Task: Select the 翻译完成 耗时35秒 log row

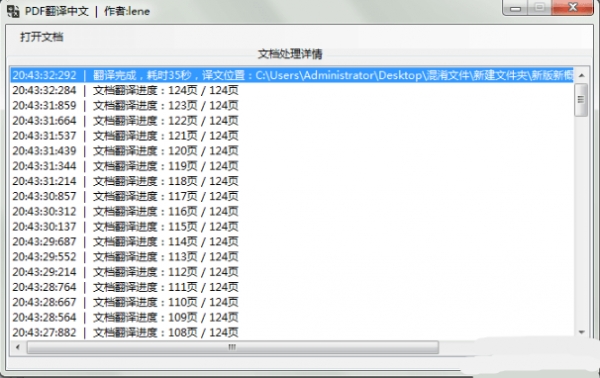Action: coord(292,75)
